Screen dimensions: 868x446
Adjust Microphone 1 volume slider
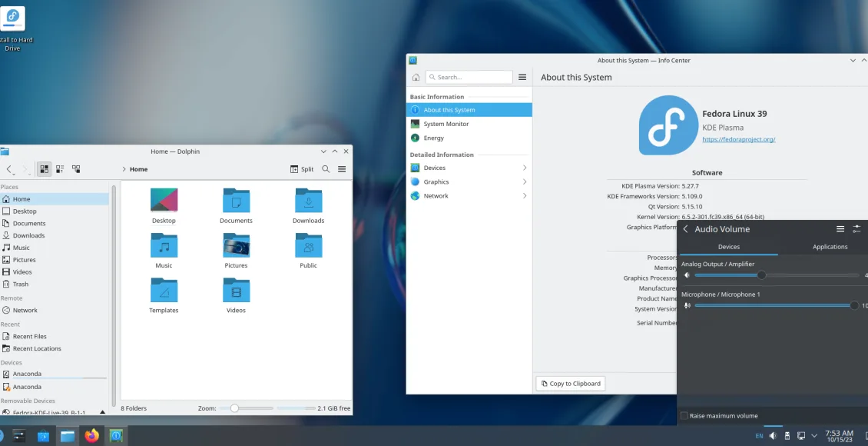(x=777, y=305)
